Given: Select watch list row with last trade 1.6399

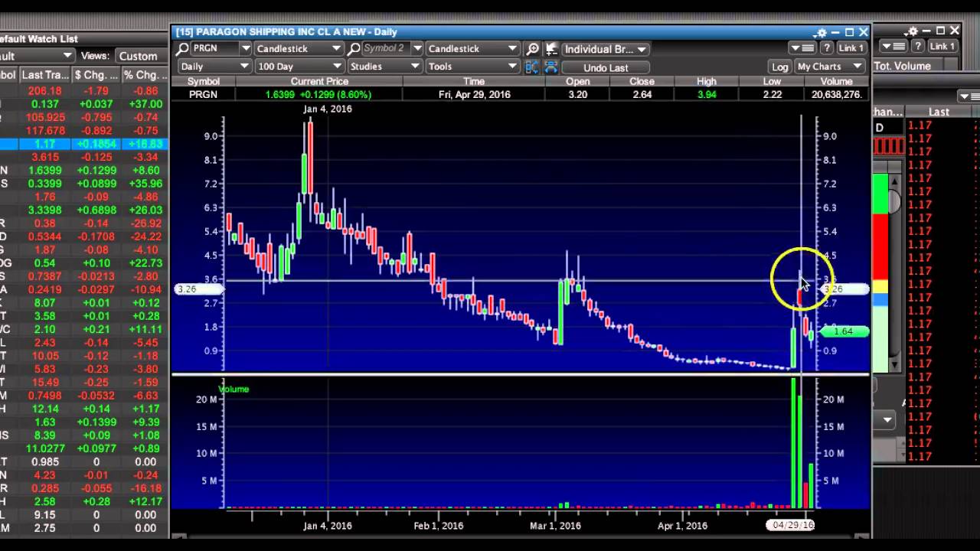Looking at the screenshot, I should click(x=83, y=171).
